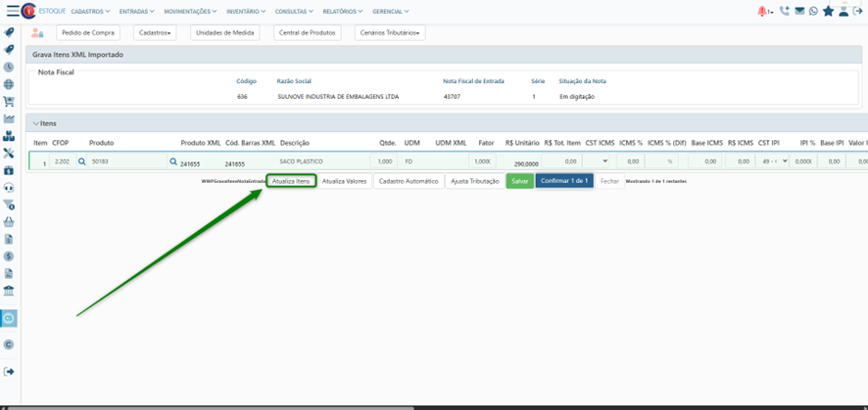Collapse the Itens section
The height and width of the screenshot is (410, 868).
tap(36, 123)
